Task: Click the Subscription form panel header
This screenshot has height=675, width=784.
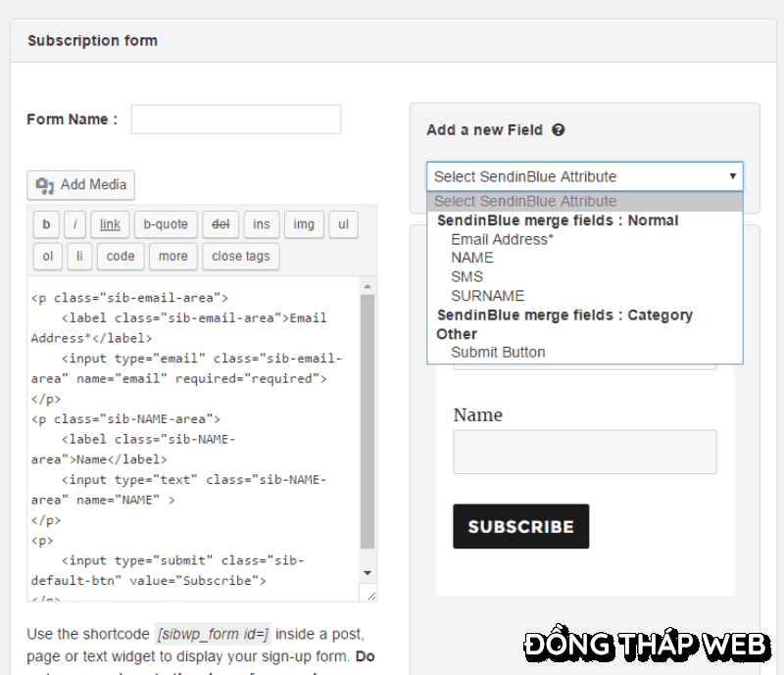Action: coord(393,41)
